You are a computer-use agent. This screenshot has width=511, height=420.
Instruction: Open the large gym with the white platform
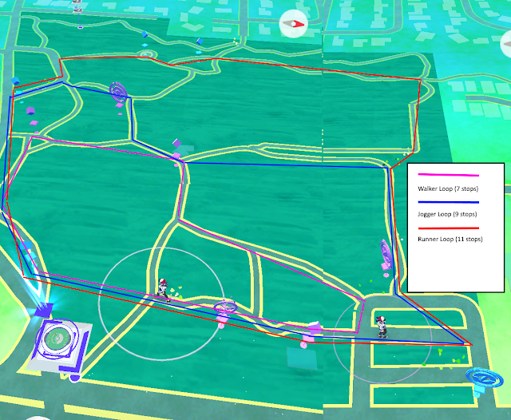click(58, 346)
